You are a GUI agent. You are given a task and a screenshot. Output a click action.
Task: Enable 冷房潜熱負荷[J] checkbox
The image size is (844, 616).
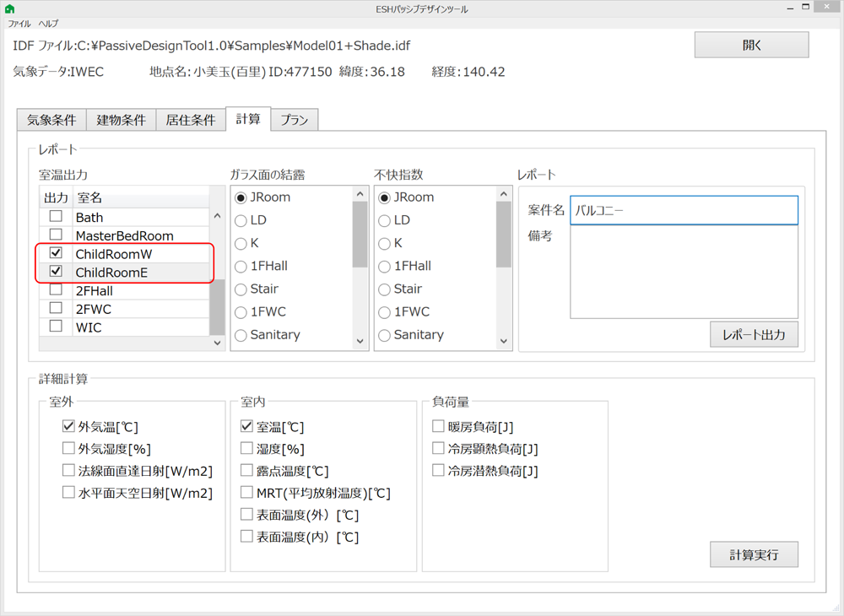(438, 471)
